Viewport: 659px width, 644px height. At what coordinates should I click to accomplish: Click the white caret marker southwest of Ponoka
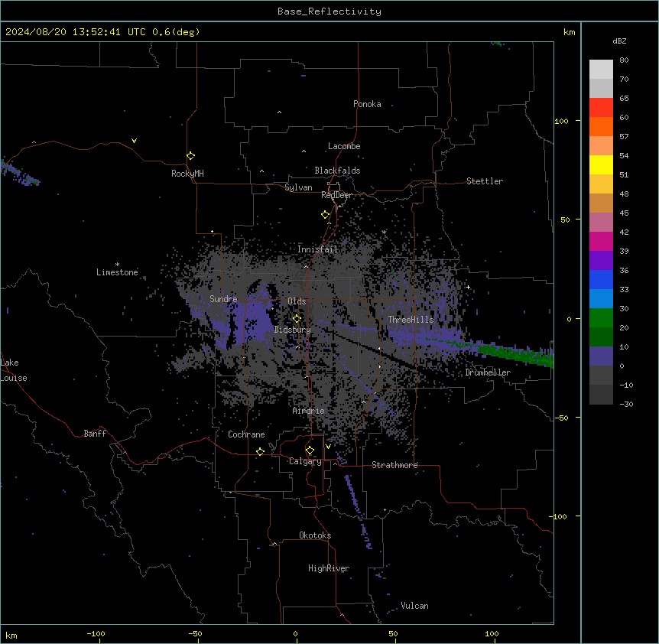point(280,112)
